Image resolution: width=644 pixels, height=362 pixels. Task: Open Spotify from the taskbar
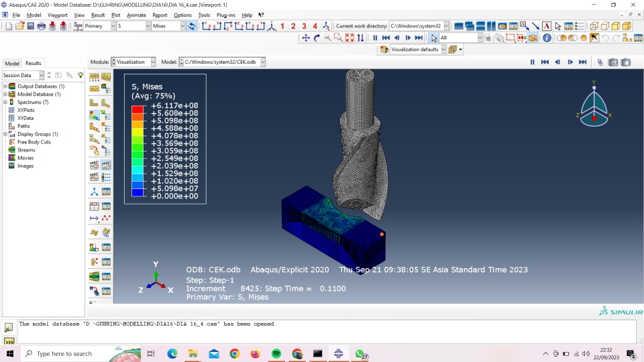(276, 354)
